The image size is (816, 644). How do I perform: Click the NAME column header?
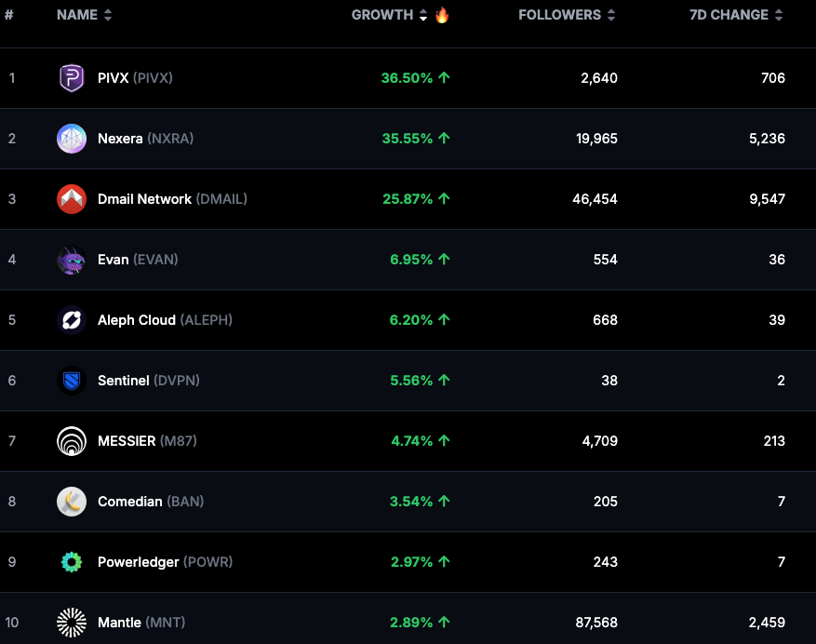coord(77,15)
